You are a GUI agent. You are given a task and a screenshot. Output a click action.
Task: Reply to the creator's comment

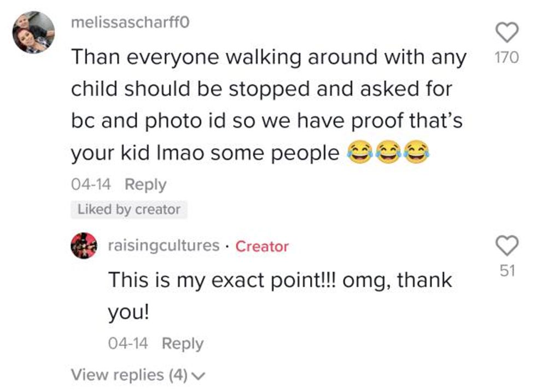point(183,343)
